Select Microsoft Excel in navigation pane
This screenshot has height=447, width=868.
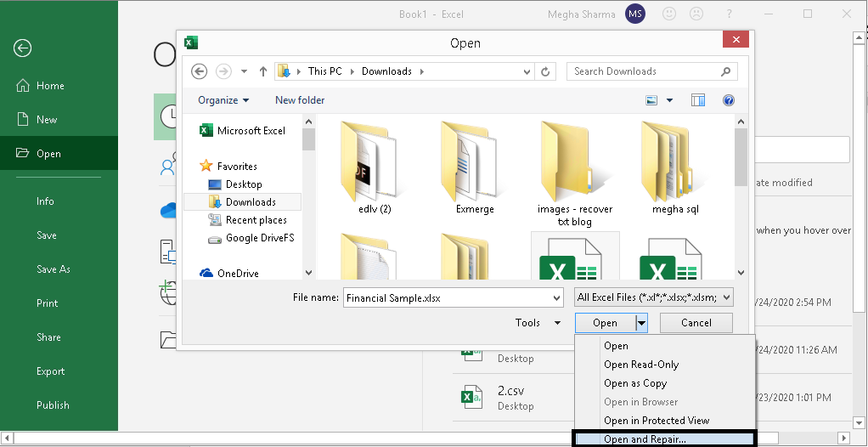[243, 131]
